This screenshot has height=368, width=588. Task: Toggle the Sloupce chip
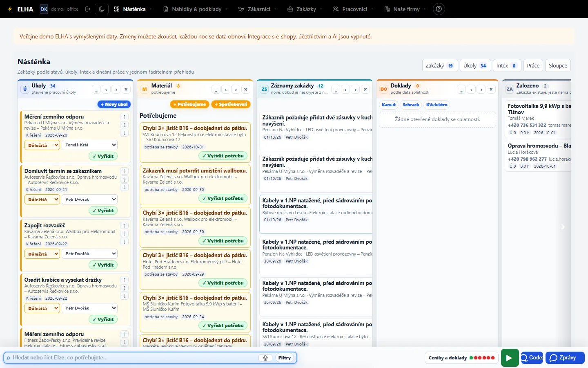[558, 65]
